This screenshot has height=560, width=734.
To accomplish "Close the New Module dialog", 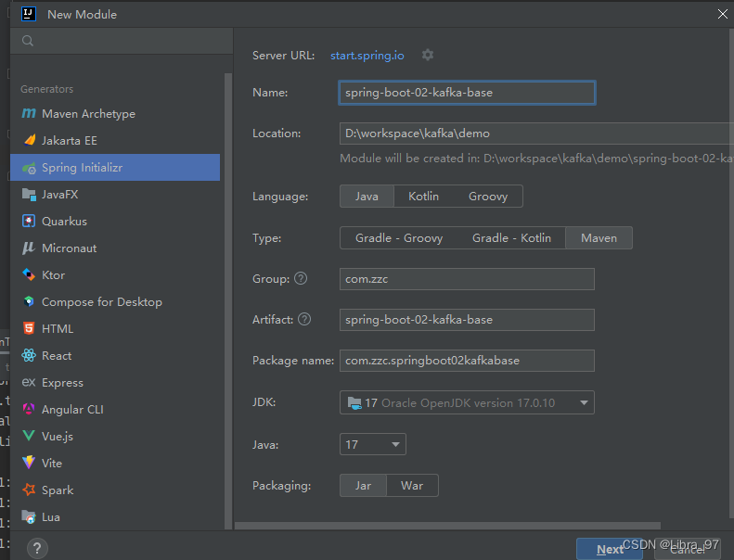I will [722, 14].
